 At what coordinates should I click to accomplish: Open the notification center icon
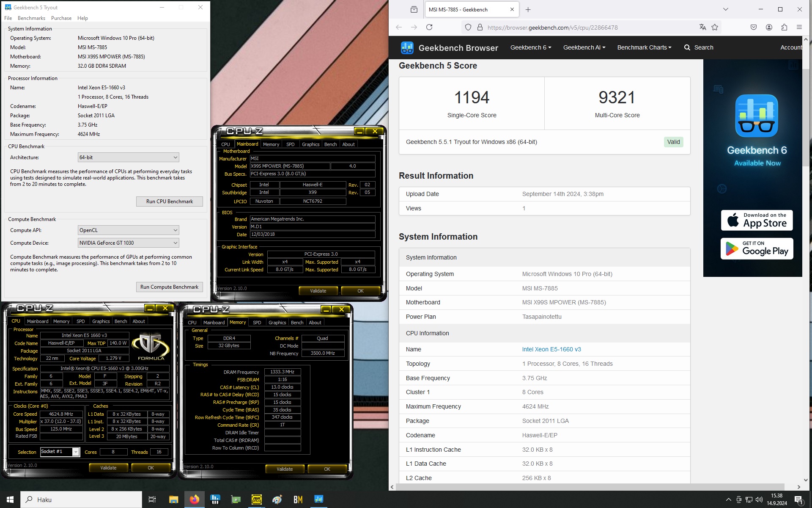point(799,500)
